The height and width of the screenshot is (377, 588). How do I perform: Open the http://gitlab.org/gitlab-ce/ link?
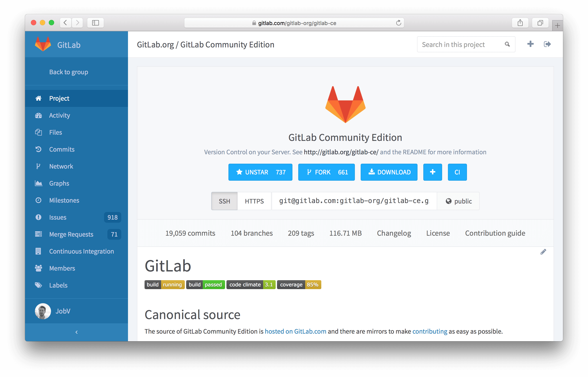click(341, 152)
